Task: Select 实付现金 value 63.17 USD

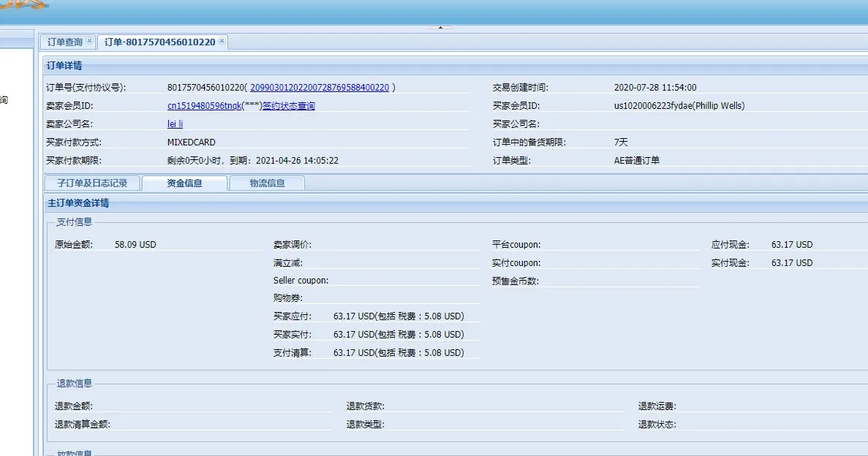Action: coord(792,263)
